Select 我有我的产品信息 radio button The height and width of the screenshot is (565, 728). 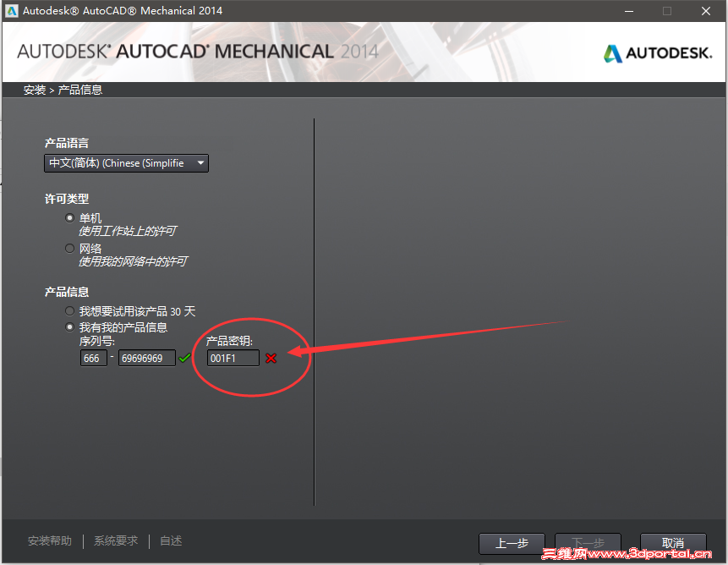[x=69, y=327]
